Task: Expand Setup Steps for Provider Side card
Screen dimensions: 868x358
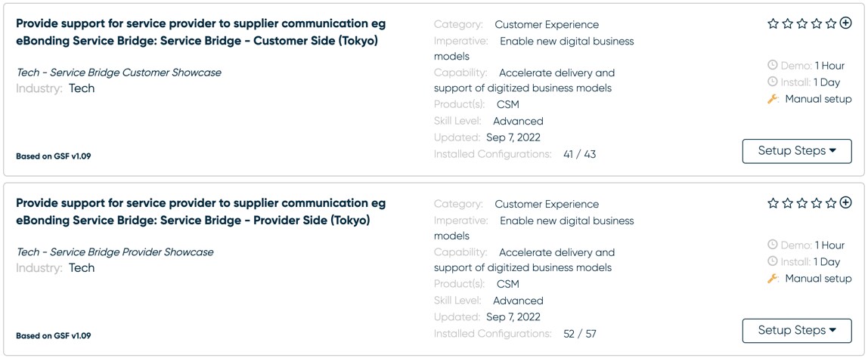Action: pyautogui.click(x=797, y=331)
